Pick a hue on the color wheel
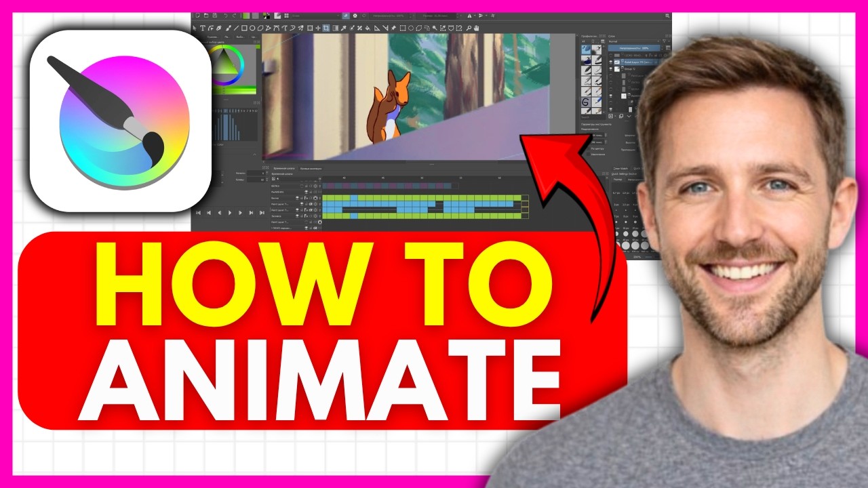The image size is (868, 488). pos(242,65)
